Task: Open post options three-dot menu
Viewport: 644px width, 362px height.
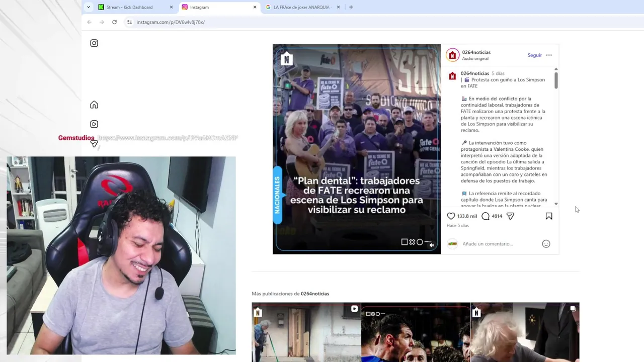Action: pyautogui.click(x=549, y=55)
